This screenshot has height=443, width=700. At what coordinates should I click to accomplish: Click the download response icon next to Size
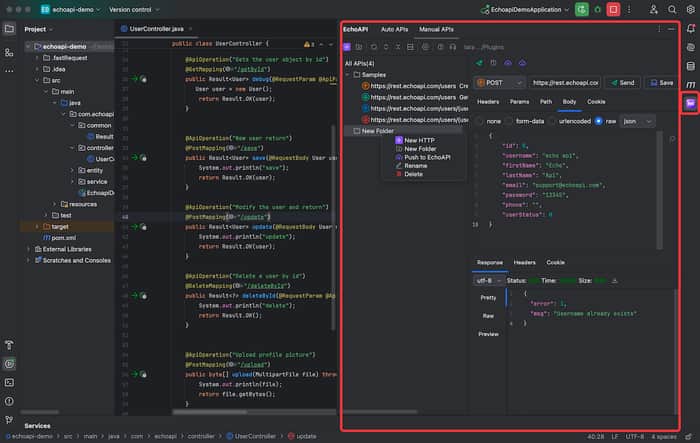click(x=615, y=280)
